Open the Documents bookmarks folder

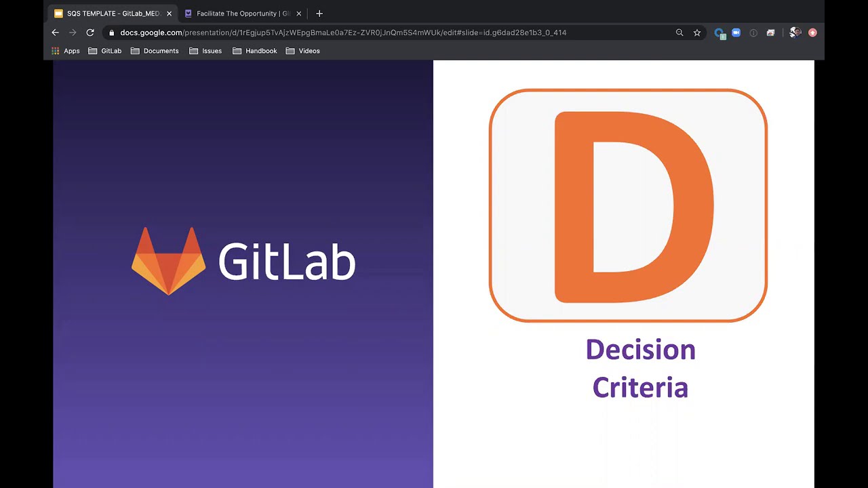click(x=155, y=51)
